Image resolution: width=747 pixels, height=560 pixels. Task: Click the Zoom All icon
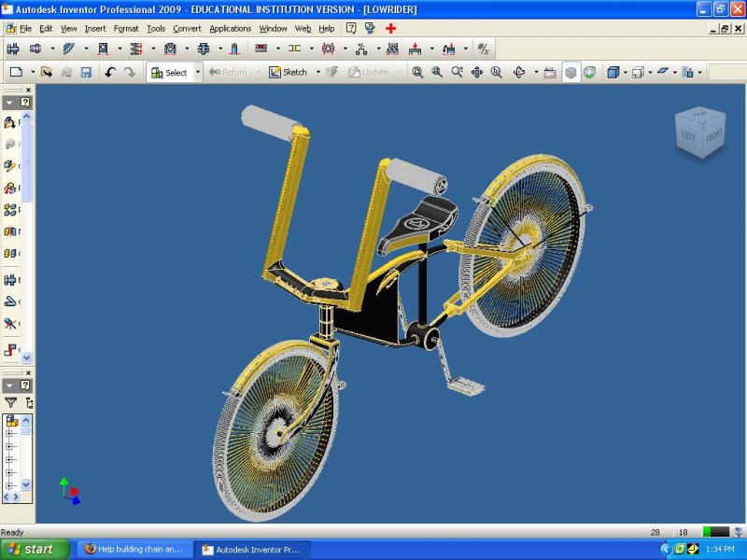[417, 73]
